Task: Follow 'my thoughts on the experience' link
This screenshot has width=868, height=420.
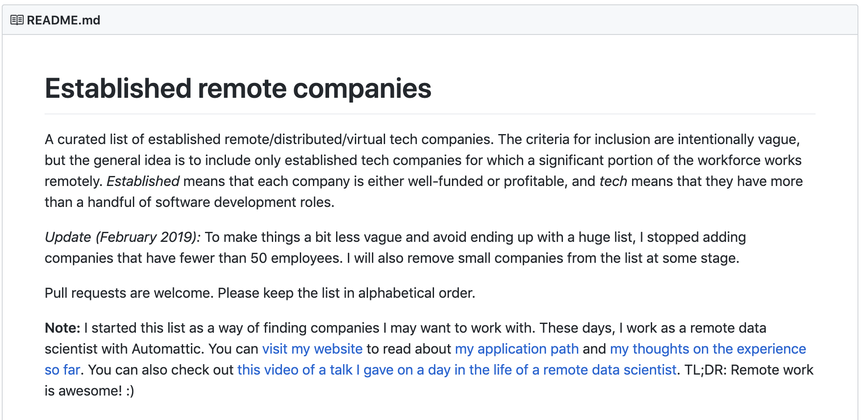Action: coord(708,349)
